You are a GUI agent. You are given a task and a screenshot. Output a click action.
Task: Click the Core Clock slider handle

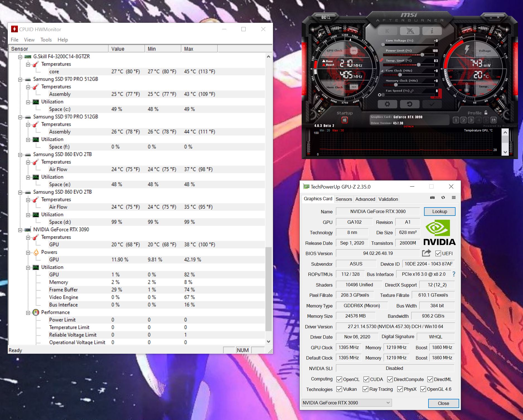tap(400, 75)
